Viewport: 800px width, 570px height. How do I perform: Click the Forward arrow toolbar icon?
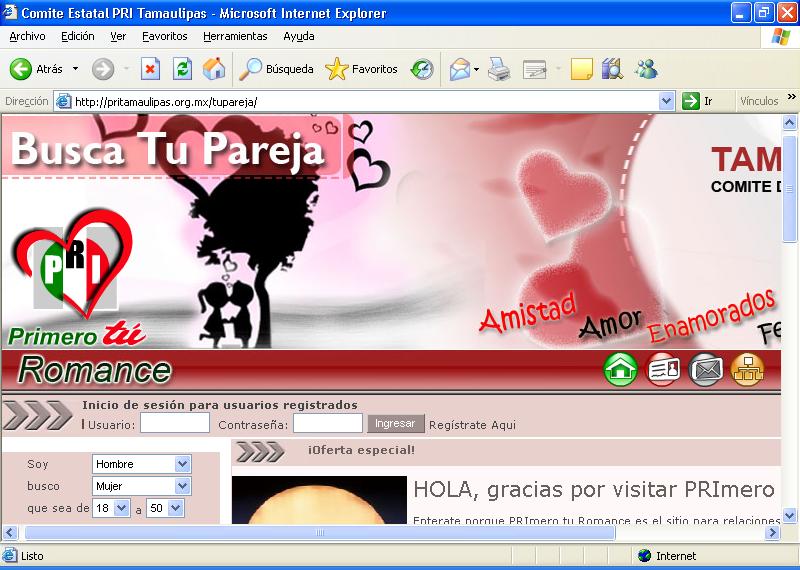coord(103,69)
